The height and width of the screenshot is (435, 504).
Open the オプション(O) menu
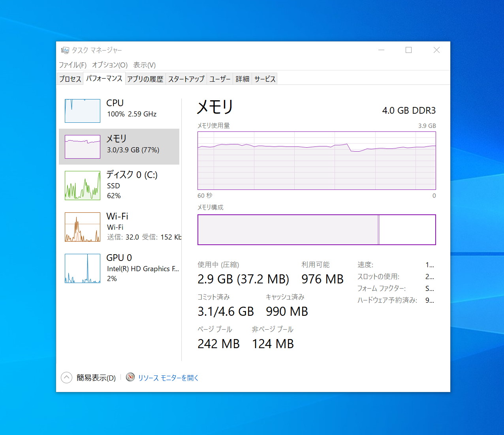109,65
